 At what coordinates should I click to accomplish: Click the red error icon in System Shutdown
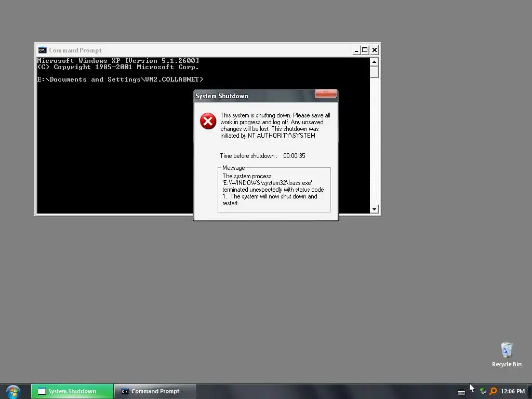click(x=208, y=121)
